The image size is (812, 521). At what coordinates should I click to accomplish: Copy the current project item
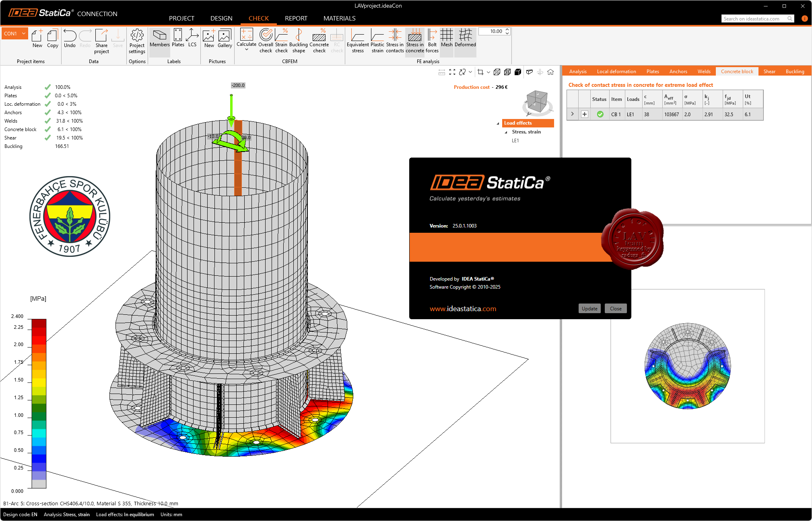coord(52,39)
